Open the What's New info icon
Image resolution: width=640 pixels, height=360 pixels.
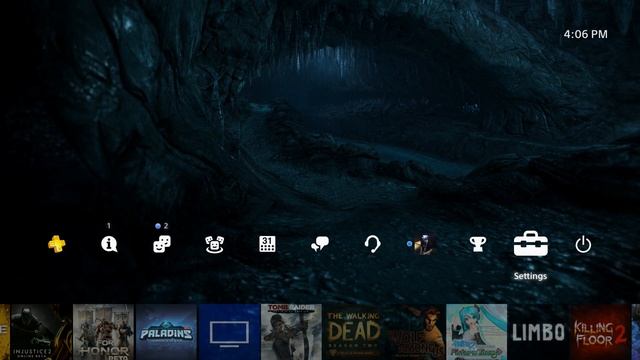(x=109, y=244)
